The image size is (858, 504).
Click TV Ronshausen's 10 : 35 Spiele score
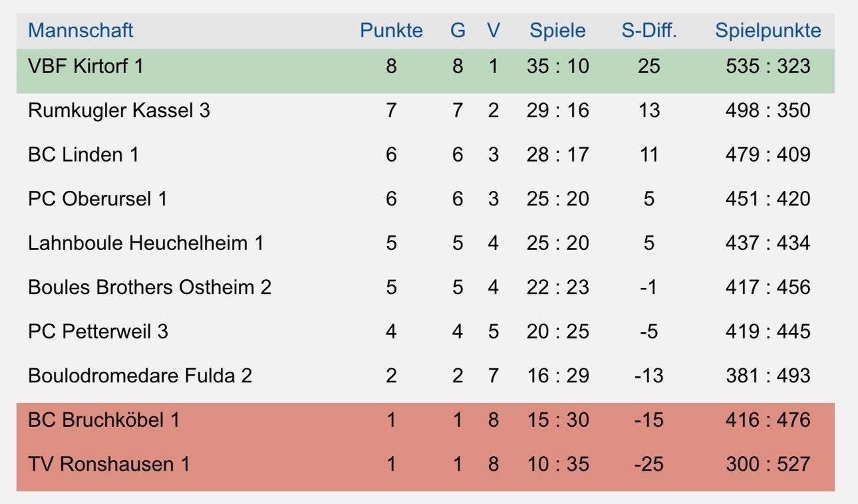point(557,464)
